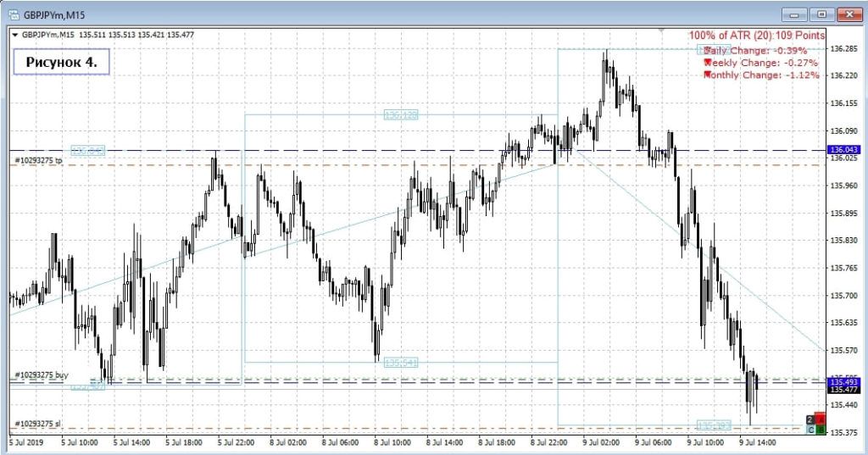Click the 135.477 current price label
The image size is (868, 455).
(x=844, y=390)
